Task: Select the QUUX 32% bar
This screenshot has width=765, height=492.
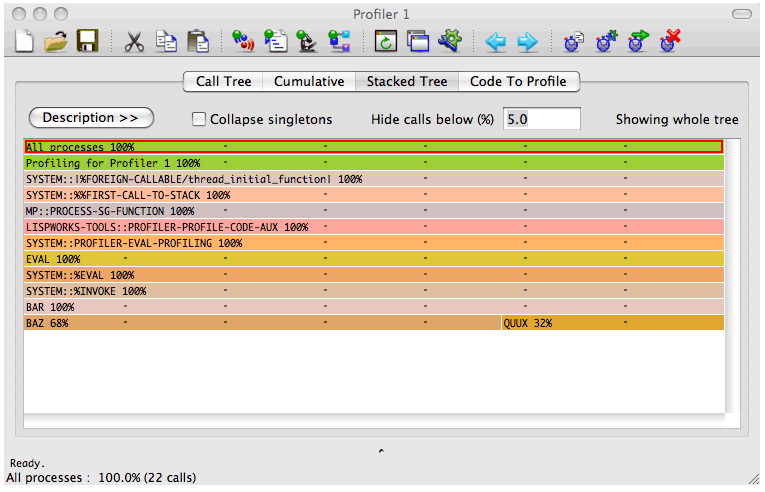Action: tap(613, 323)
